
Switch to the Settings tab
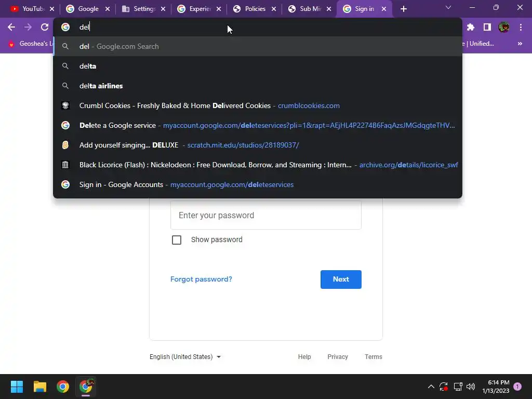139,9
